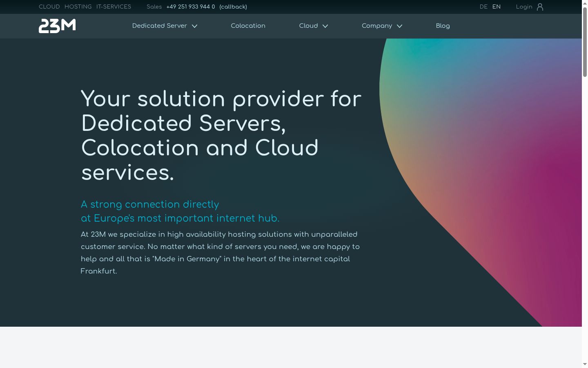Open the Colocation menu item
This screenshot has height=368, width=588.
coord(248,26)
